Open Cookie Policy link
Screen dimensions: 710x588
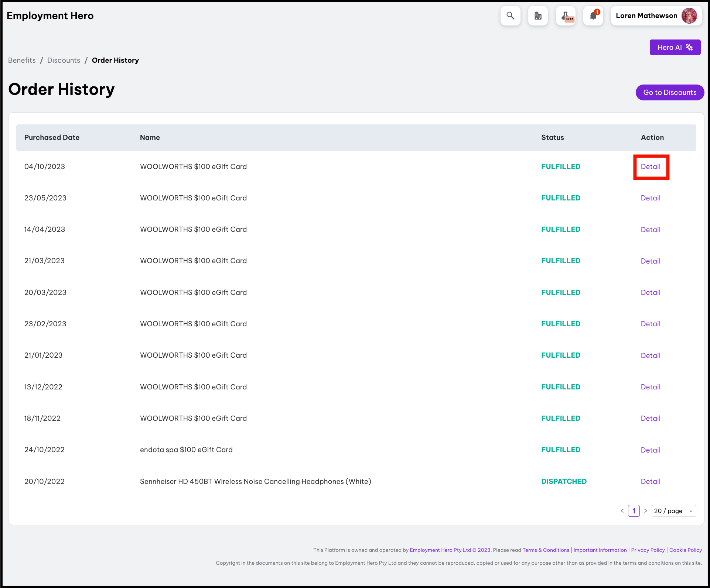point(686,550)
